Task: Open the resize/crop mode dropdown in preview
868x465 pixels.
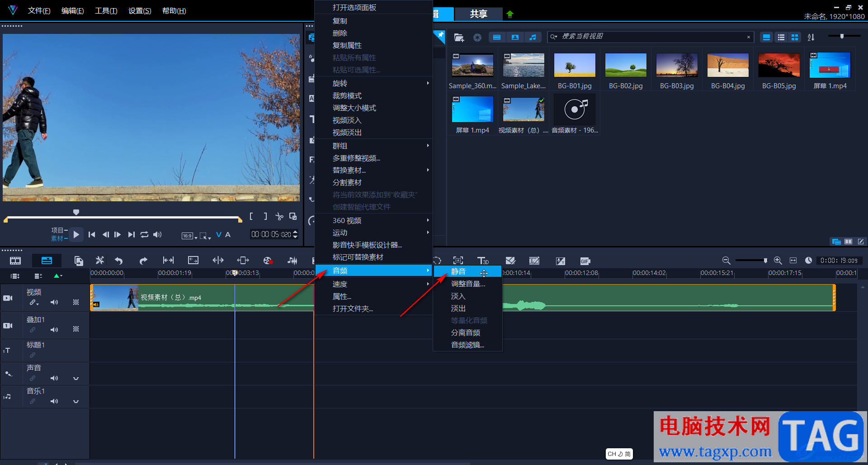Action: click(205, 236)
